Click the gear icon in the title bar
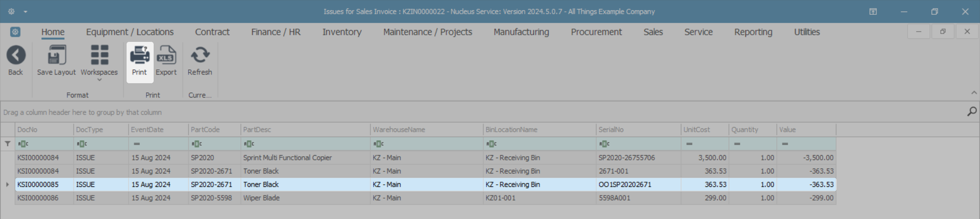This screenshot has height=219, width=980. (x=11, y=11)
